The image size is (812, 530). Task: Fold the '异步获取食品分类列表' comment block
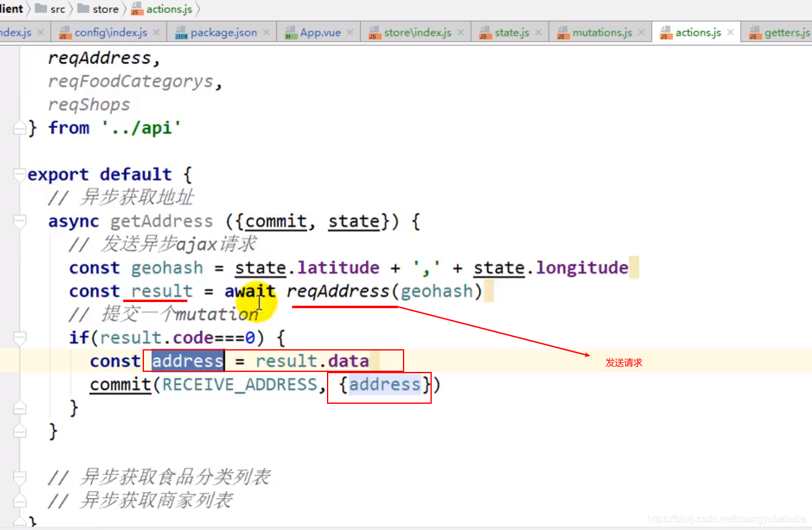[20, 477]
